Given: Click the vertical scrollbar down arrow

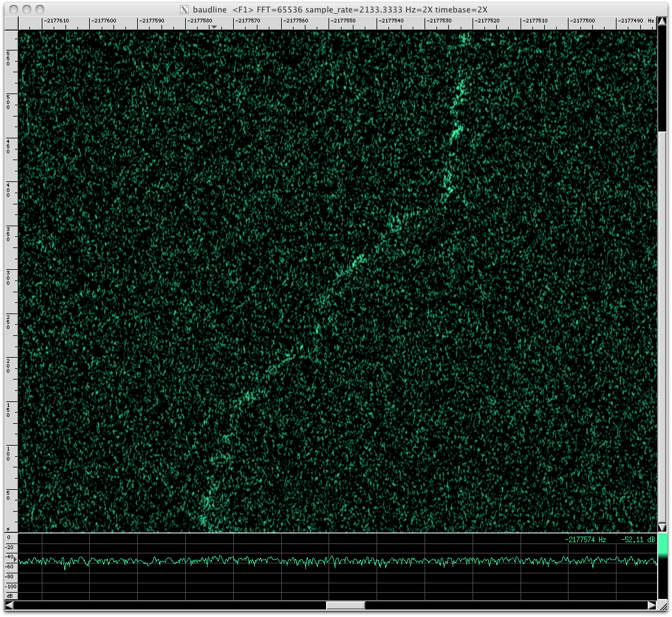Looking at the screenshot, I should 662,527.
